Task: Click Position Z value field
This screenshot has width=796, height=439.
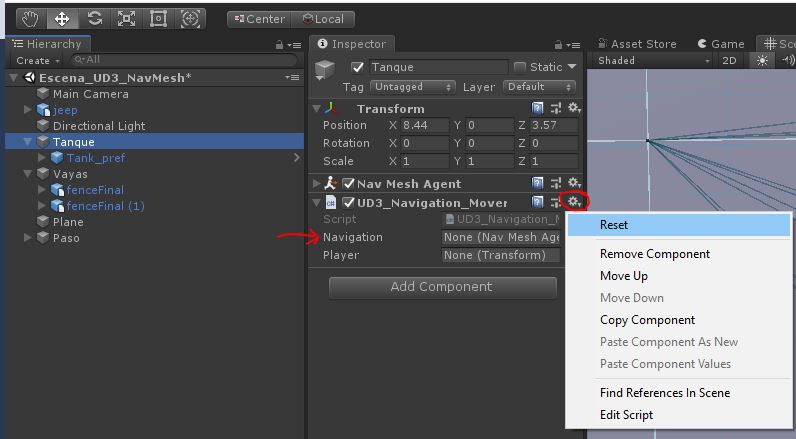Action: pyautogui.click(x=554, y=125)
